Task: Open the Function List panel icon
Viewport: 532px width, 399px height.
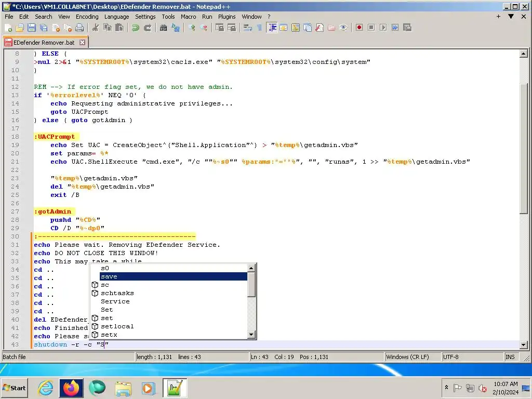Action: (320, 28)
